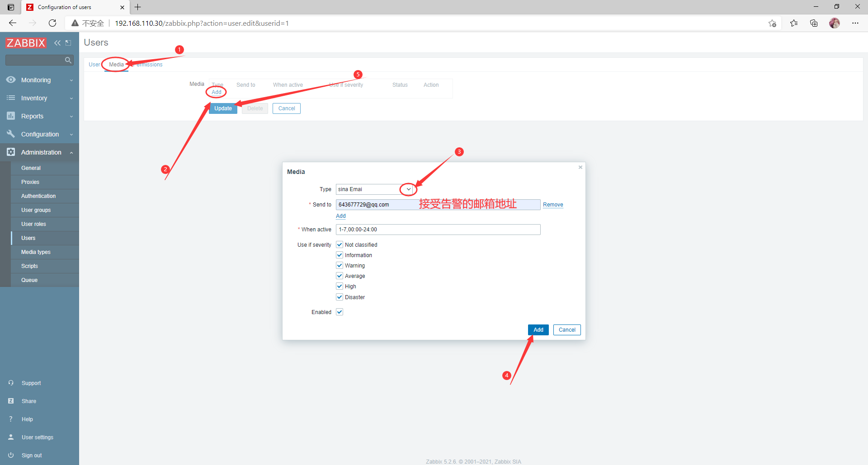Click the Help question mark icon
Screen dimensions: 868x465
[x=11, y=419]
